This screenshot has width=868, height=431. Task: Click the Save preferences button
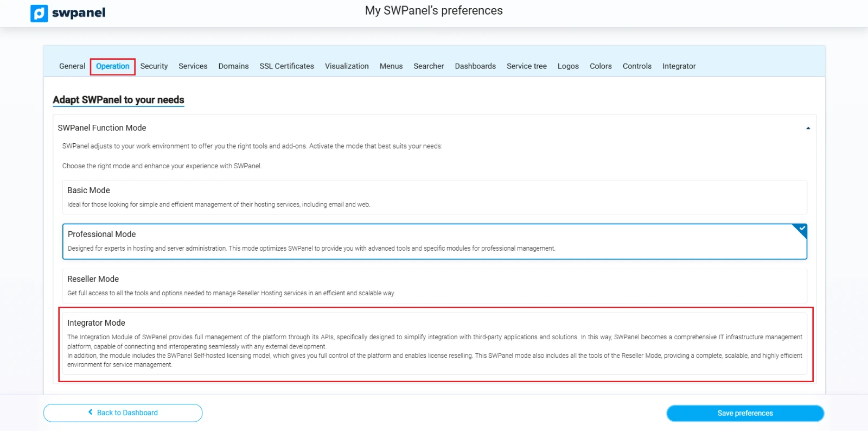click(x=745, y=413)
